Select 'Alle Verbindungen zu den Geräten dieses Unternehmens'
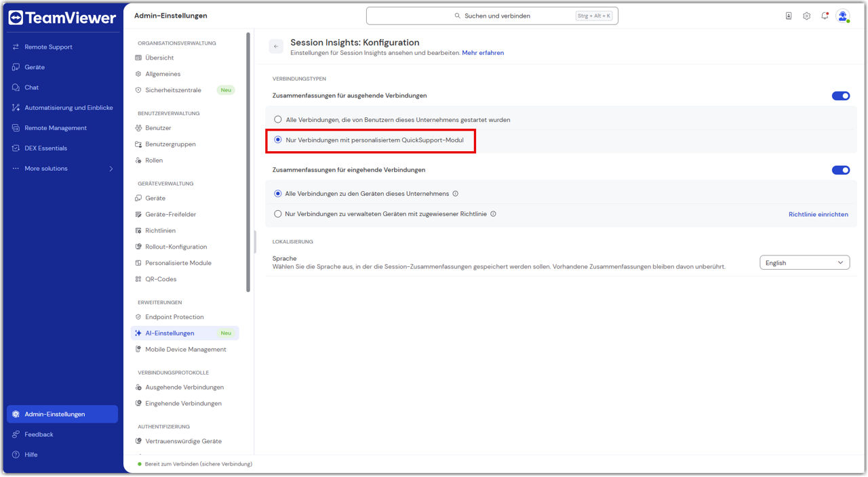This screenshot has width=868, height=477. (278, 194)
